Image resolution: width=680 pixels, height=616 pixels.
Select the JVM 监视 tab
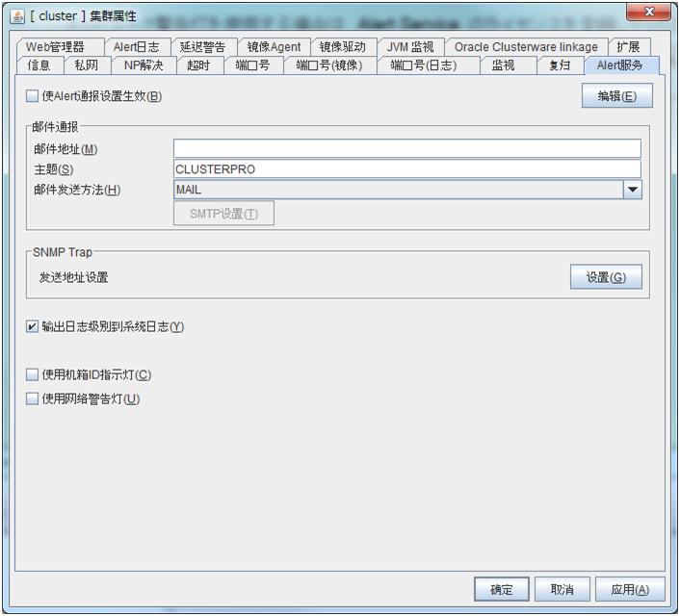(410, 47)
